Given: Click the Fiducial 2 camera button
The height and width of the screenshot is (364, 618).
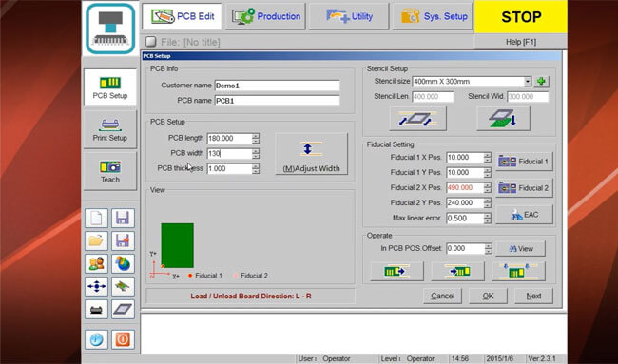Looking at the screenshot, I should [x=524, y=188].
